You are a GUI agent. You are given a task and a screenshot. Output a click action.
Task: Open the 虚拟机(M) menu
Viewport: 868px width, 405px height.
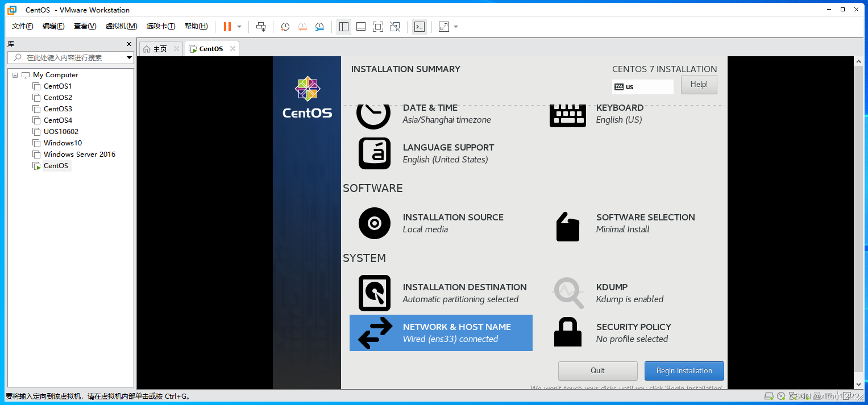pos(122,26)
